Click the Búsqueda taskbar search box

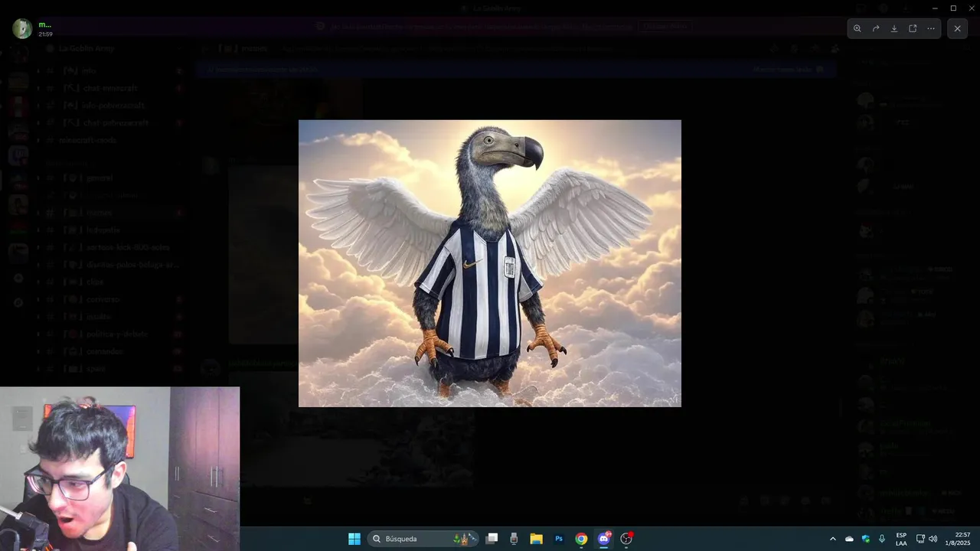(x=423, y=539)
